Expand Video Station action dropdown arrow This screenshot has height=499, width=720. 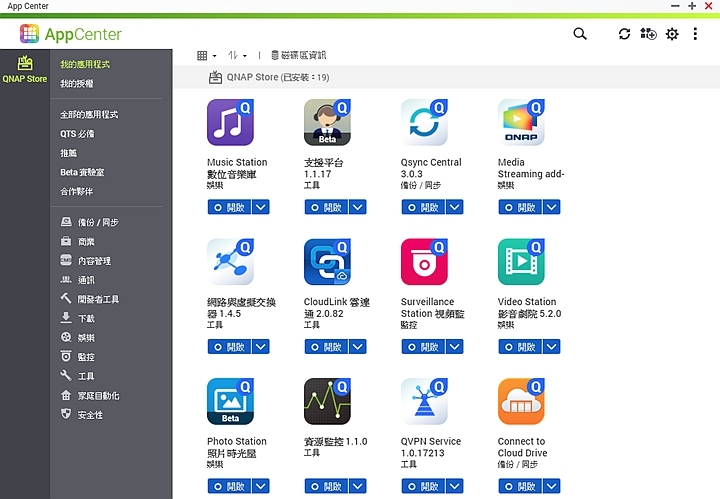point(551,347)
